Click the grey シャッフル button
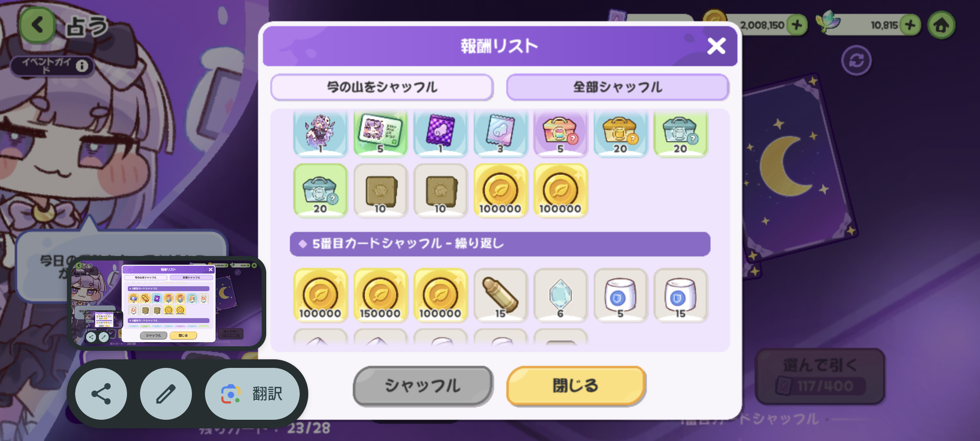The image size is (980, 441). coord(423,386)
